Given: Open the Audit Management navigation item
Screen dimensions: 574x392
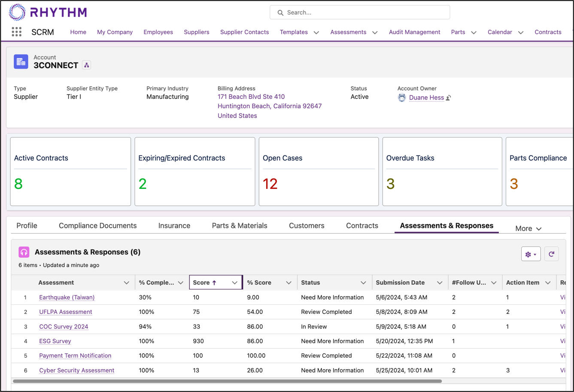Looking at the screenshot, I should (x=414, y=32).
